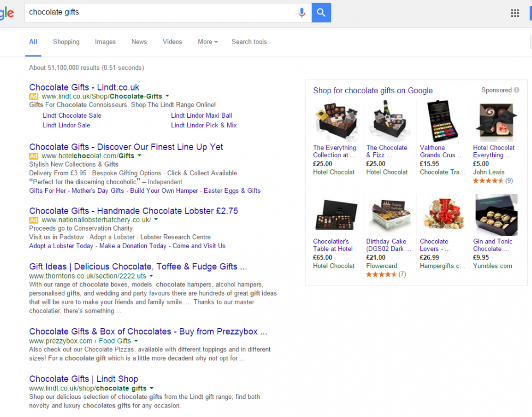Expand dropdown arrow beside thorntons.co.uk URL

coord(151,276)
